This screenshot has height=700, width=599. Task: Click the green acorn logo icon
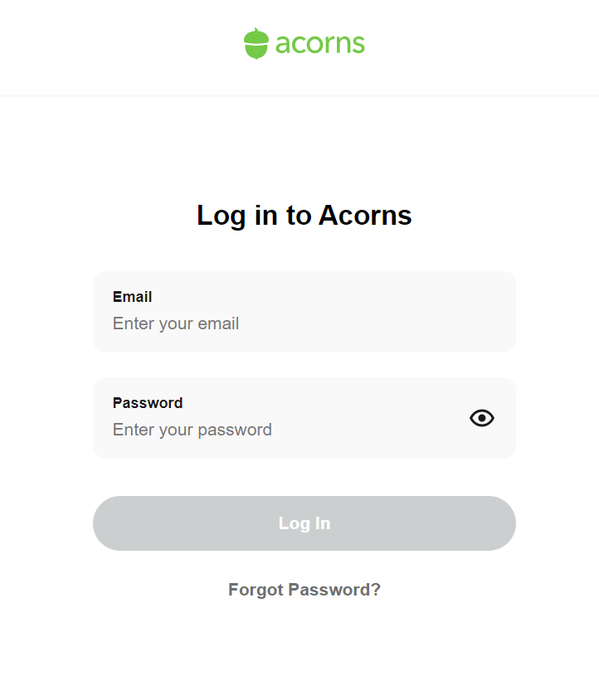tap(256, 43)
